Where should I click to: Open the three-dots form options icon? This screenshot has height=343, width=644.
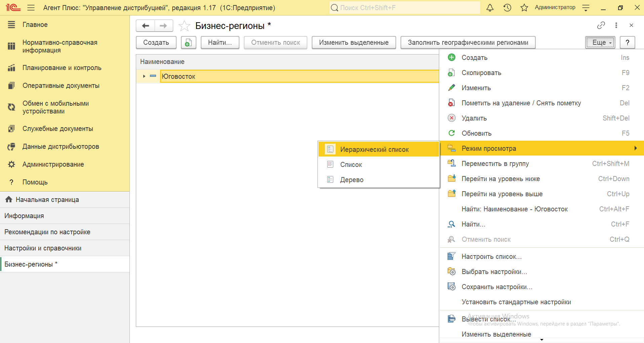tap(616, 25)
